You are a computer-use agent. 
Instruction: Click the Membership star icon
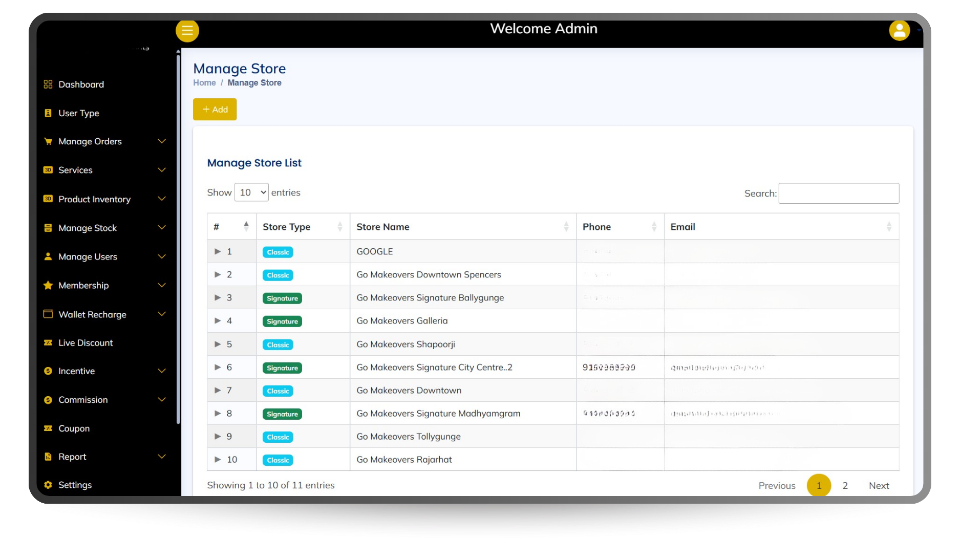tap(48, 286)
